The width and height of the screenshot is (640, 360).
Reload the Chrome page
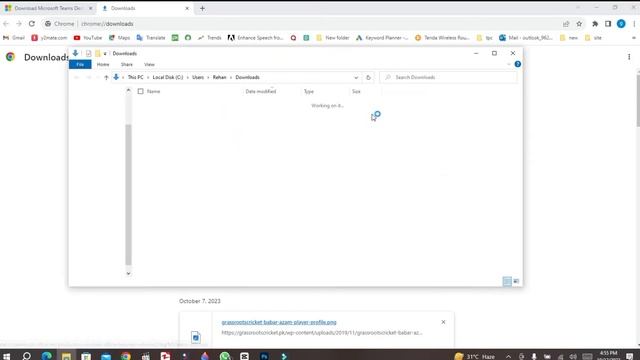click(32, 24)
